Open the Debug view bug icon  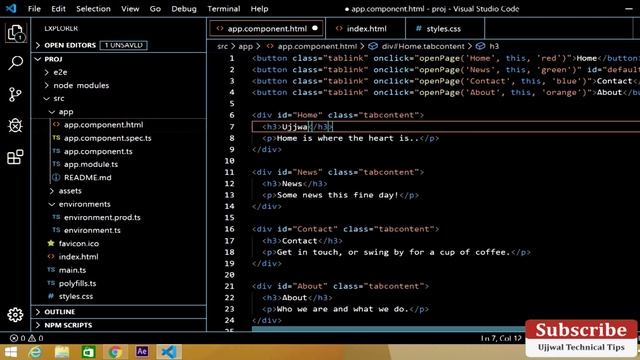(15, 125)
